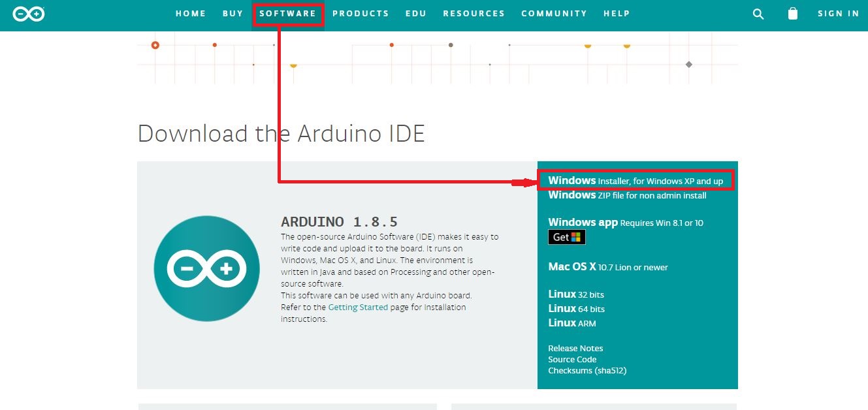Open the EDU menu item
Screen dimensions: 868x410
416,13
